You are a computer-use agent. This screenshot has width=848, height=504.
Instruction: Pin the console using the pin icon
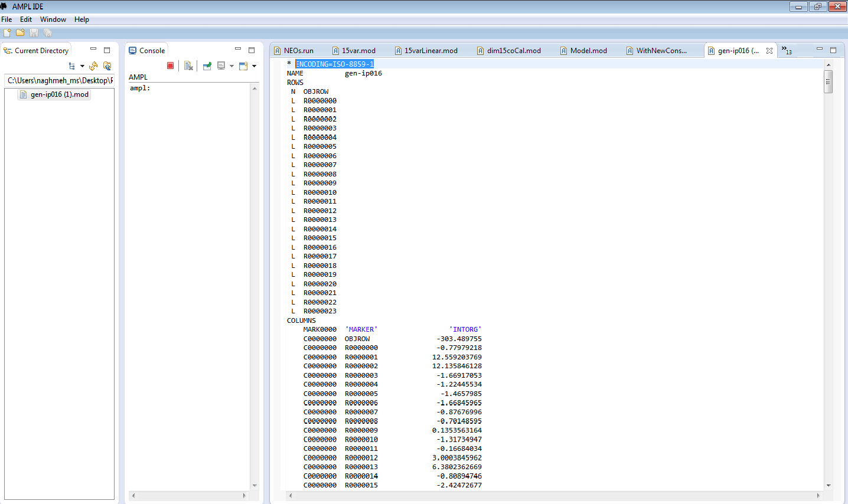point(207,66)
